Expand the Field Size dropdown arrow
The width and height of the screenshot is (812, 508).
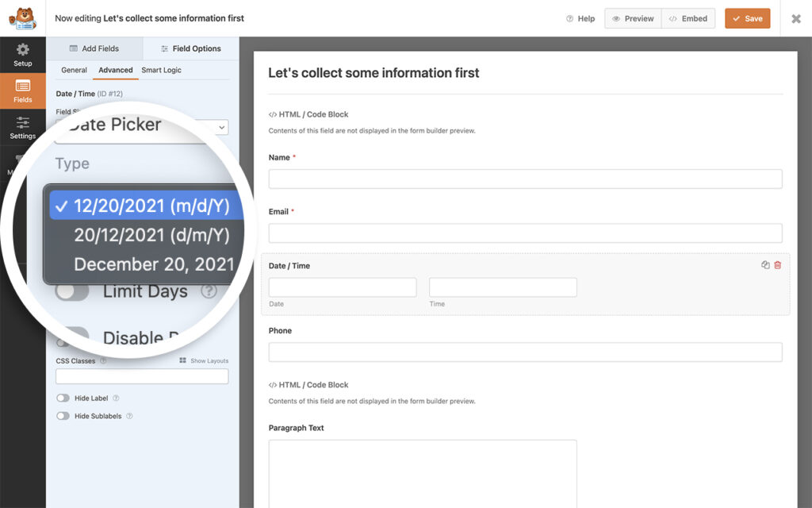pyautogui.click(x=222, y=128)
